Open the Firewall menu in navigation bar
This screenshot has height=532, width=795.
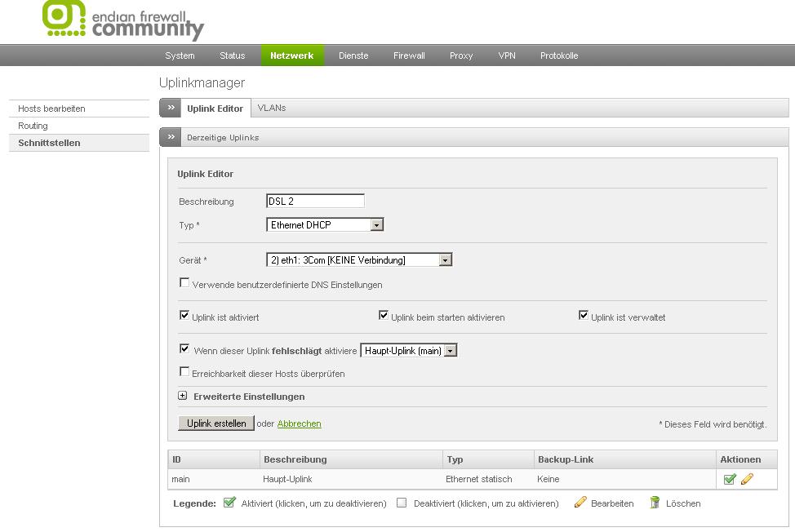point(409,55)
